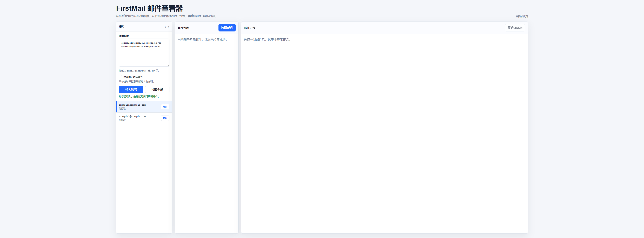644x238 pixels.
Task: Click the 邮件内容 panel heading
Action: tap(250, 28)
